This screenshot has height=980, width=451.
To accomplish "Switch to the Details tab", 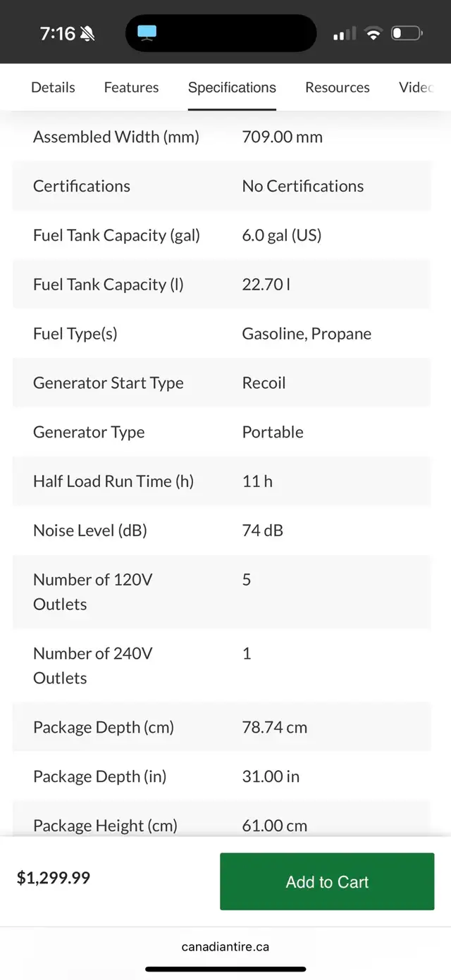I will [x=53, y=87].
